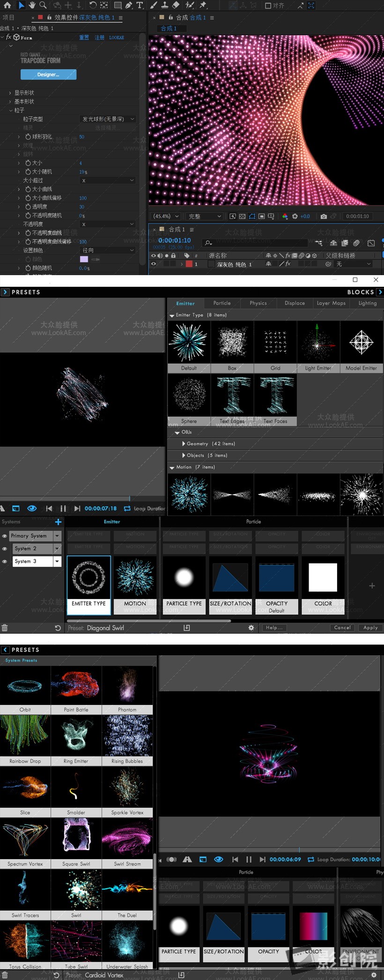Switch to the Physics tab
This screenshot has width=384, height=980.
258,303
